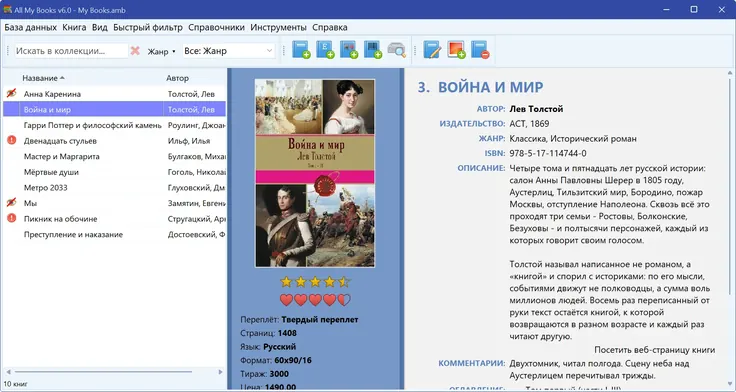Click the Война и мир cover image
736x392 pixels.
pos(315,173)
